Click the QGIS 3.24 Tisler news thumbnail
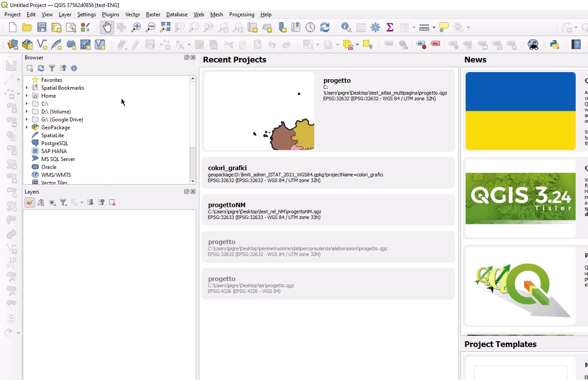This screenshot has width=588, height=380. tap(520, 198)
